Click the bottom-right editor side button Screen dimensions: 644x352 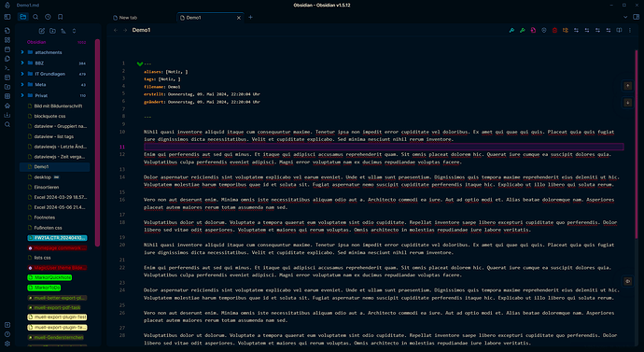click(627, 281)
